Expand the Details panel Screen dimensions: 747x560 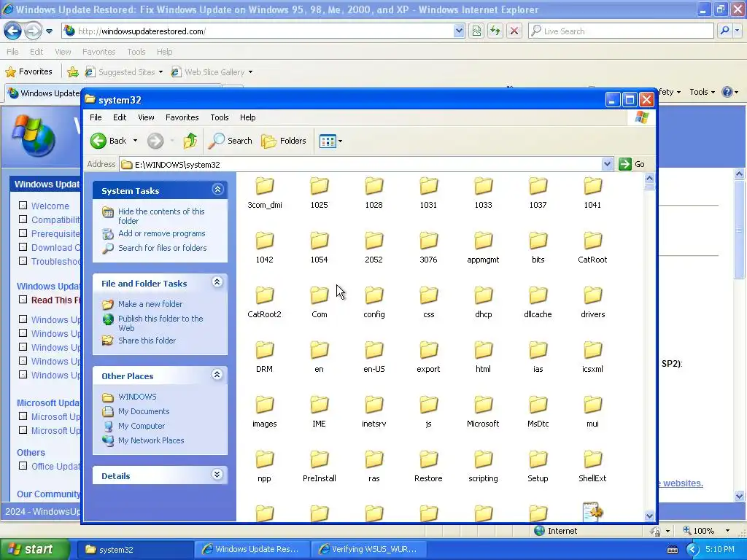217,475
